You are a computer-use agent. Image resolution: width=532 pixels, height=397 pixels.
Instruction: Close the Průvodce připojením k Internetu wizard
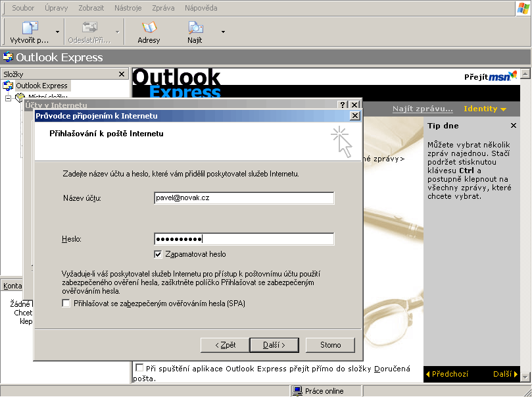pos(355,116)
